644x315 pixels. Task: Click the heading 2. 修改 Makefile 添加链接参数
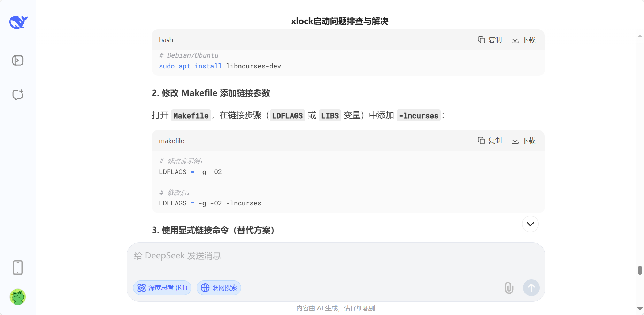tap(211, 93)
